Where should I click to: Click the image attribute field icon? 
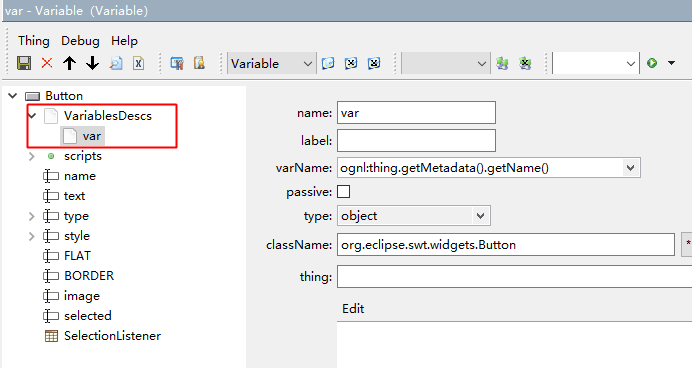coord(51,296)
